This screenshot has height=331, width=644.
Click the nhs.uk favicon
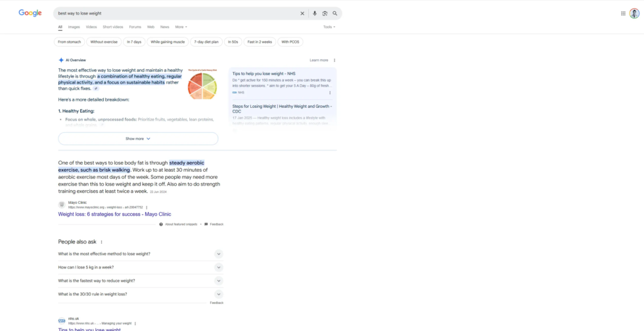62,320
